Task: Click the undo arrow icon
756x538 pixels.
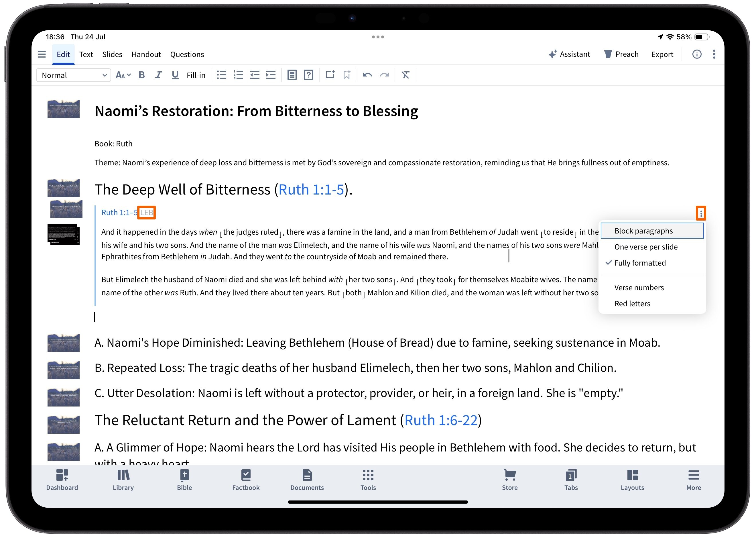Action: tap(367, 75)
